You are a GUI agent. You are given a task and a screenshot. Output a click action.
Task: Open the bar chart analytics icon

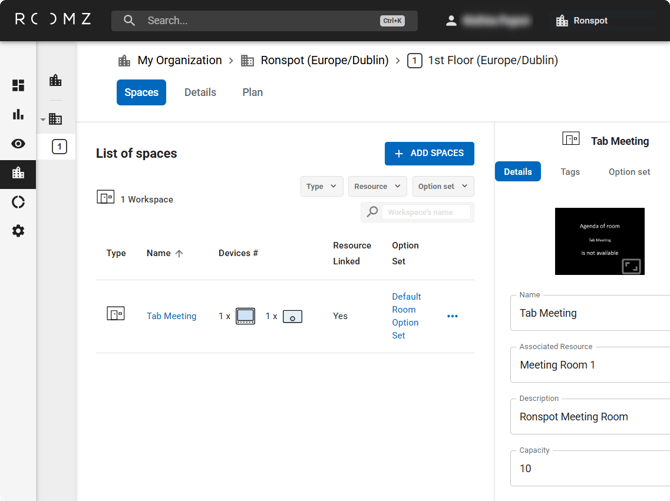[x=18, y=114]
